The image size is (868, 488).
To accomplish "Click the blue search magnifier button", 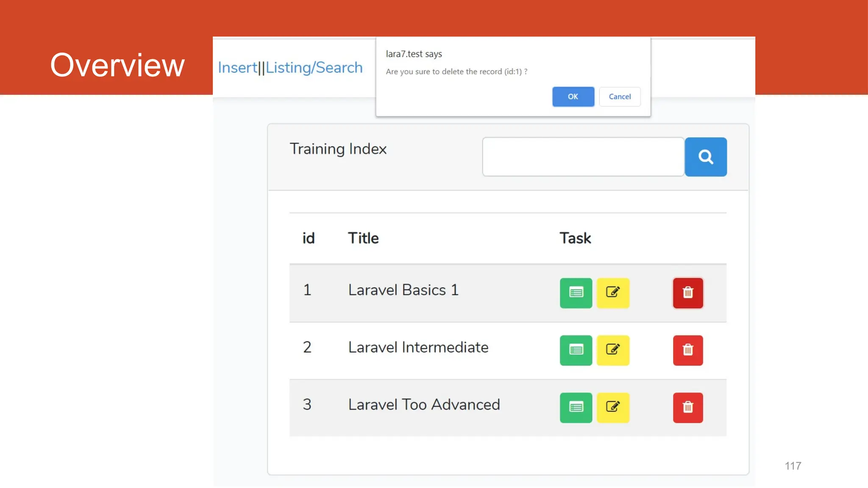I will [706, 157].
